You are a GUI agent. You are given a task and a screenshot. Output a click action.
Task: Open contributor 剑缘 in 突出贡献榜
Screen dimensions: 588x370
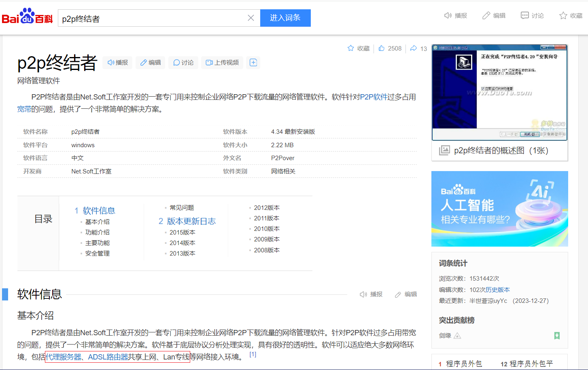(445, 335)
